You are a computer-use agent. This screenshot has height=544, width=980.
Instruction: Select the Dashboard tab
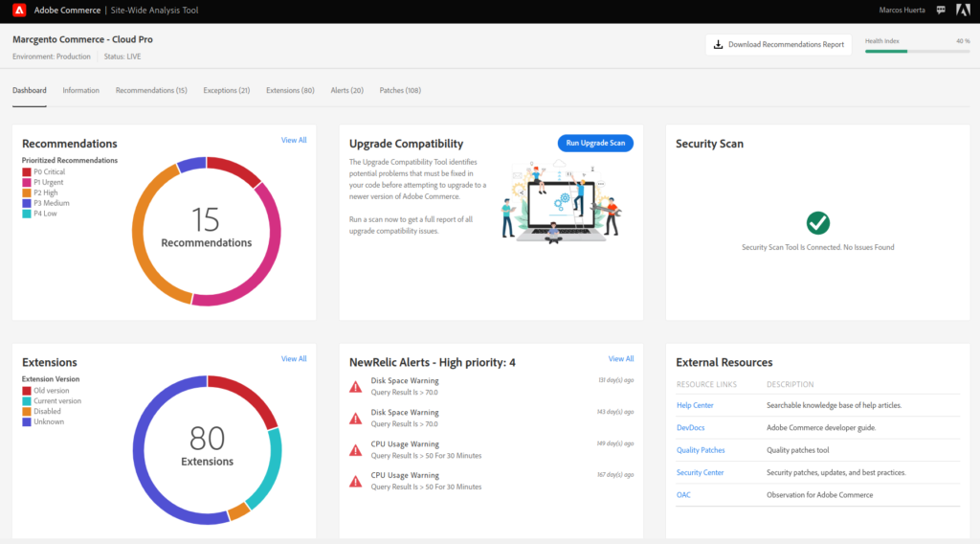pos(30,91)
